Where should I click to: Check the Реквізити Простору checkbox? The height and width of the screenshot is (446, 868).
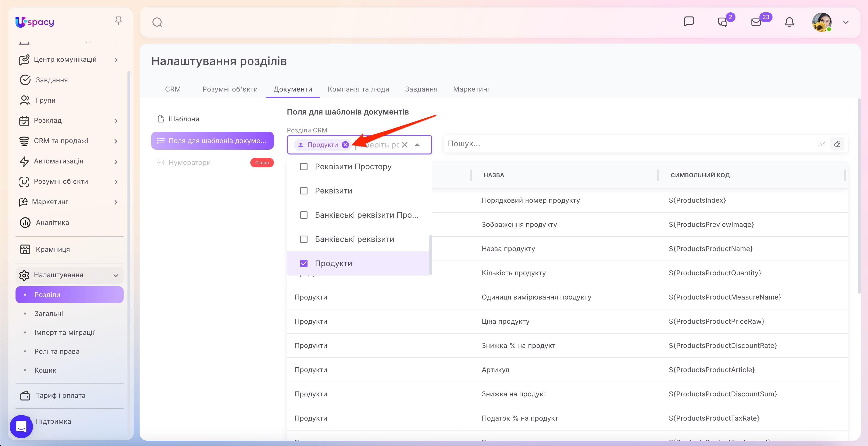pyautogui.click(x=304, y=167)
